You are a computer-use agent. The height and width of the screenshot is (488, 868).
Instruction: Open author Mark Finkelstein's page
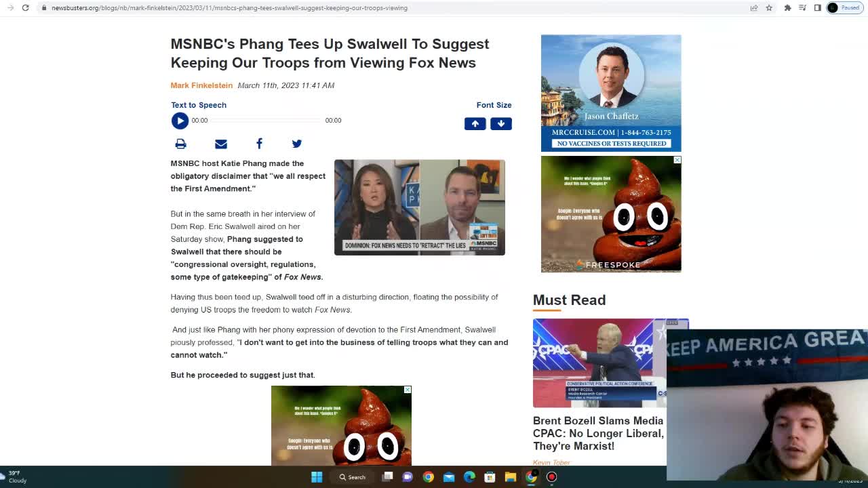point(201,85)
